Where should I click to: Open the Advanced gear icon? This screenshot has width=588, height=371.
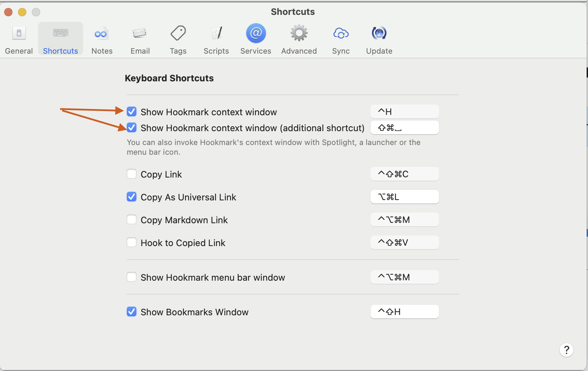point(299,34)
